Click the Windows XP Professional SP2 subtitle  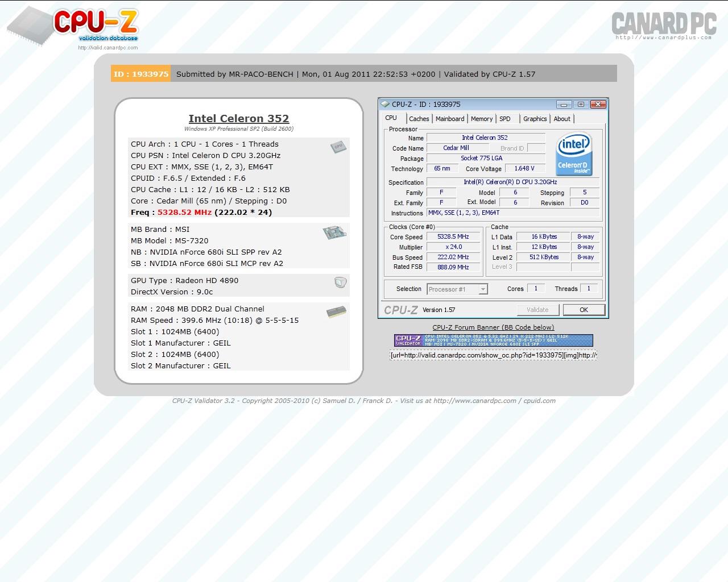tap(239, 129)
